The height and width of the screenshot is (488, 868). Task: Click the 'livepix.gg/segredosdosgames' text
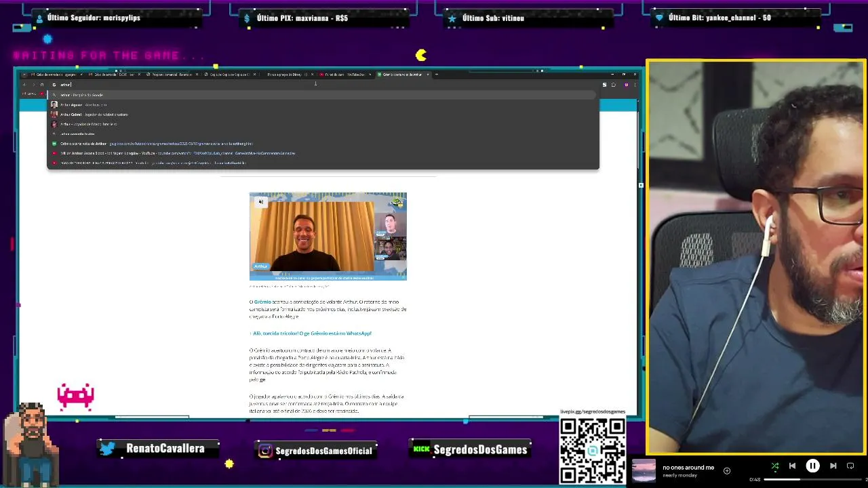point(593,411)
